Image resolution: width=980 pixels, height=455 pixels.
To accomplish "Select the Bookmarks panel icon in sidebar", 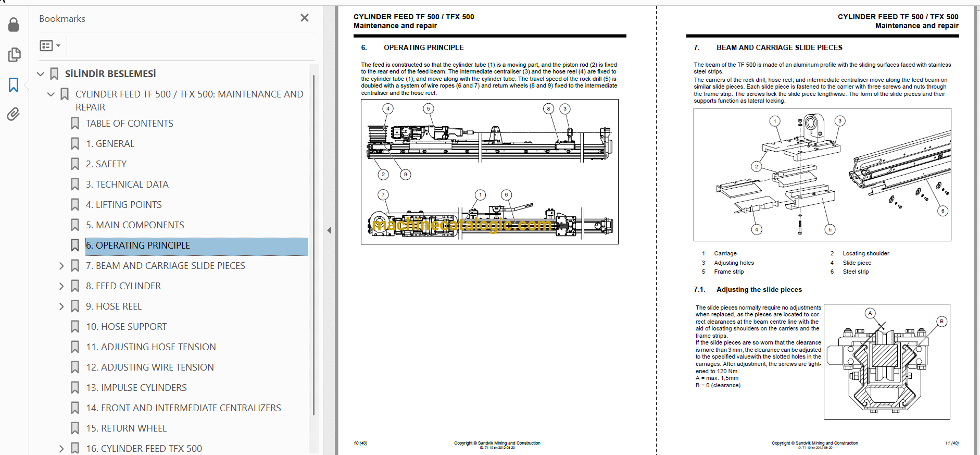I will pyautogui.click(x=14, y=85).
